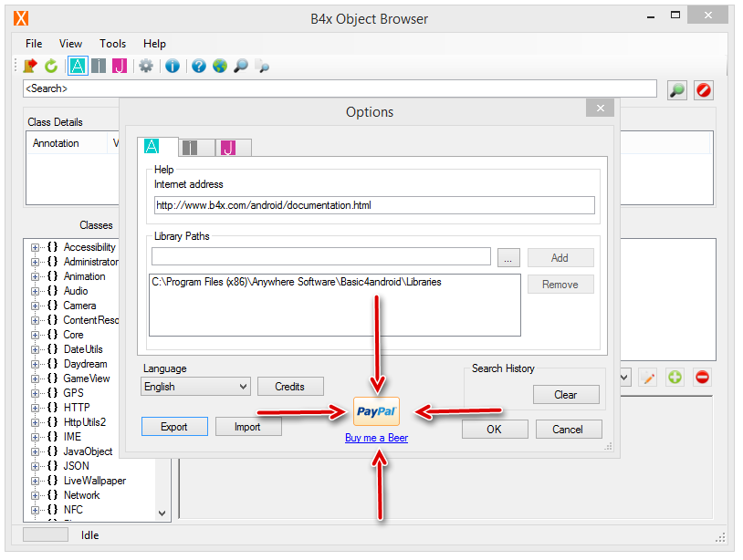Select the LiveWallpaper tree item
The width and height of the screenshot is (743, 560).
(x=95, y=481)
